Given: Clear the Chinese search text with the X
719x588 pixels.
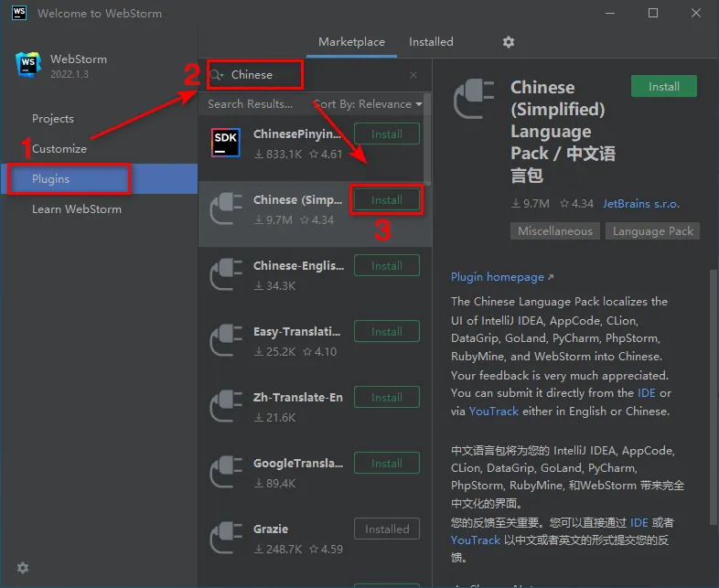Looking at the screenshot, I should (x=413, y=75).
